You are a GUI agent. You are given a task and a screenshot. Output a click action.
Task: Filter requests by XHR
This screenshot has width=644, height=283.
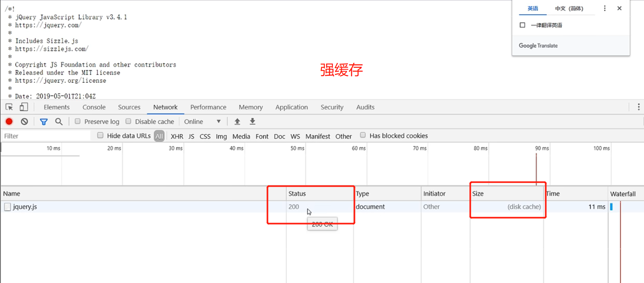[x=177, y=136]
